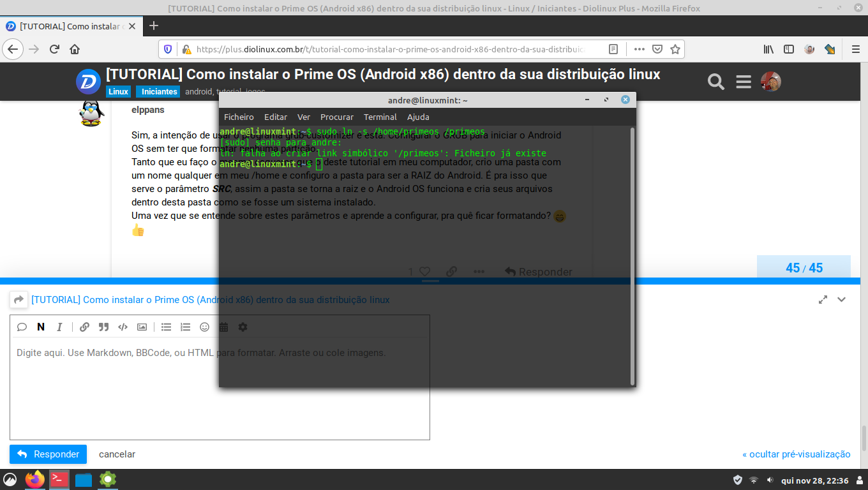Open Ficheiro menu in terminal
The height and width of the screenshot is (490, 868).
click(239, 117)
